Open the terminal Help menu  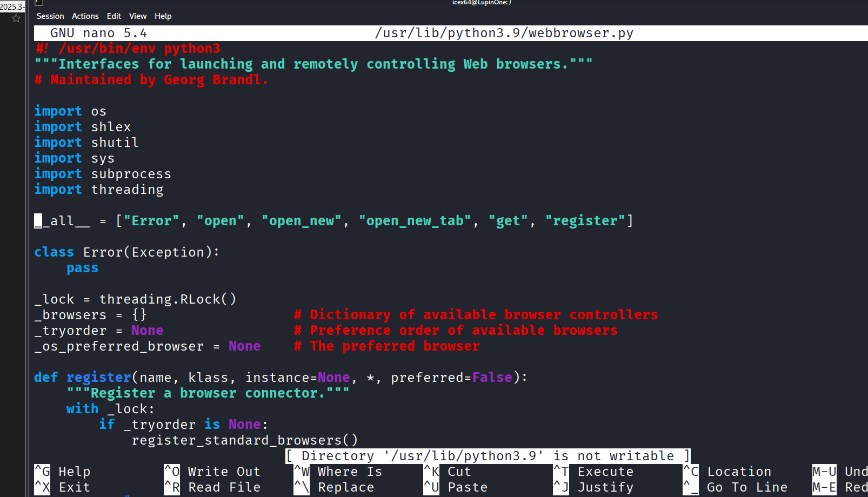(163, 16)
